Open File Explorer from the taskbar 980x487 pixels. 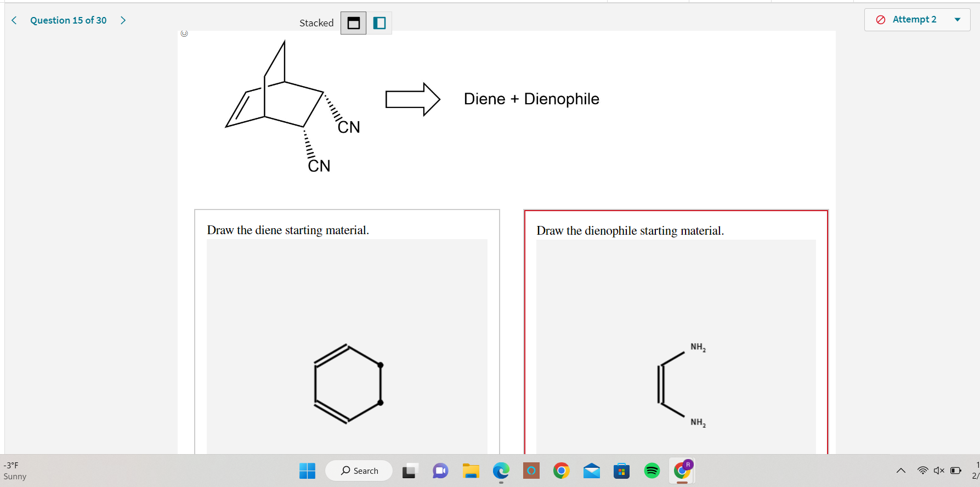(x=471, y=471)
